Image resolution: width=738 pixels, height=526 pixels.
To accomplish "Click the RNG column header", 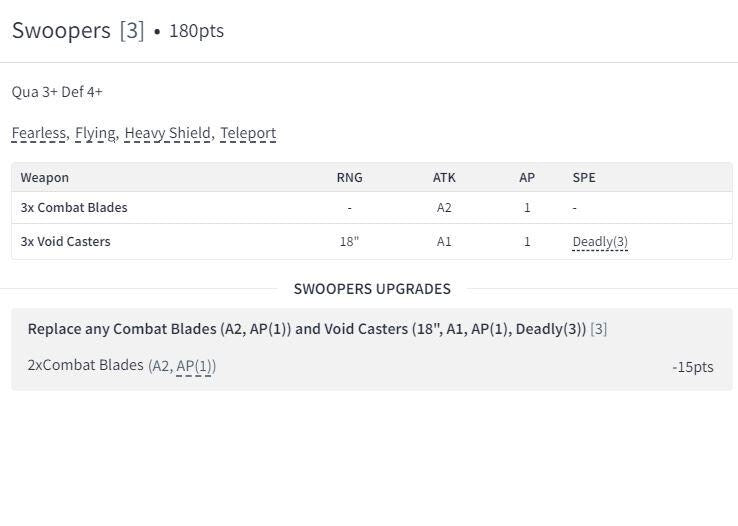I will coord(349,178).
